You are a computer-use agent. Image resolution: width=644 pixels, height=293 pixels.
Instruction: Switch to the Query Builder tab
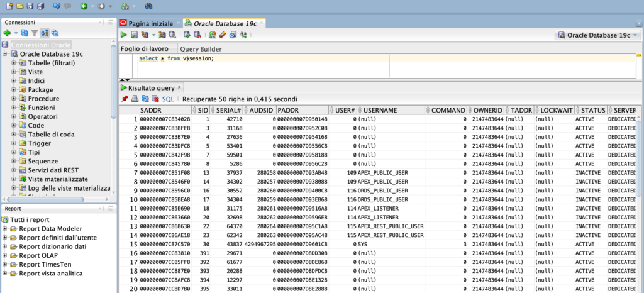201,49
